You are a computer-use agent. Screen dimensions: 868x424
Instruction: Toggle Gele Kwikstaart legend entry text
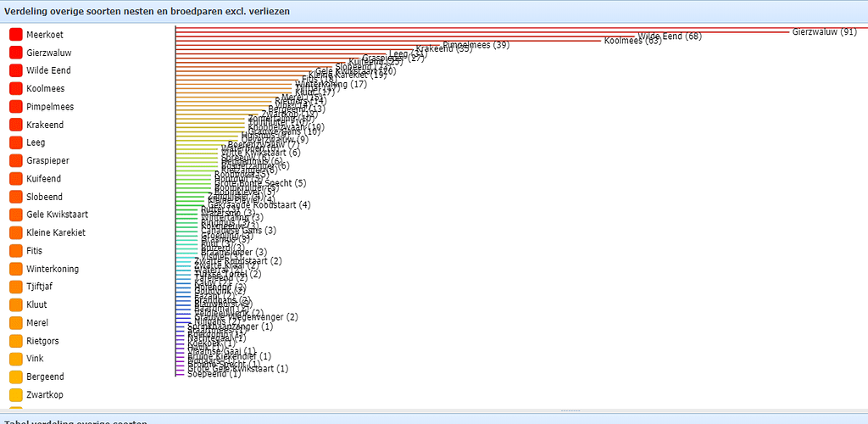(57, 215)
